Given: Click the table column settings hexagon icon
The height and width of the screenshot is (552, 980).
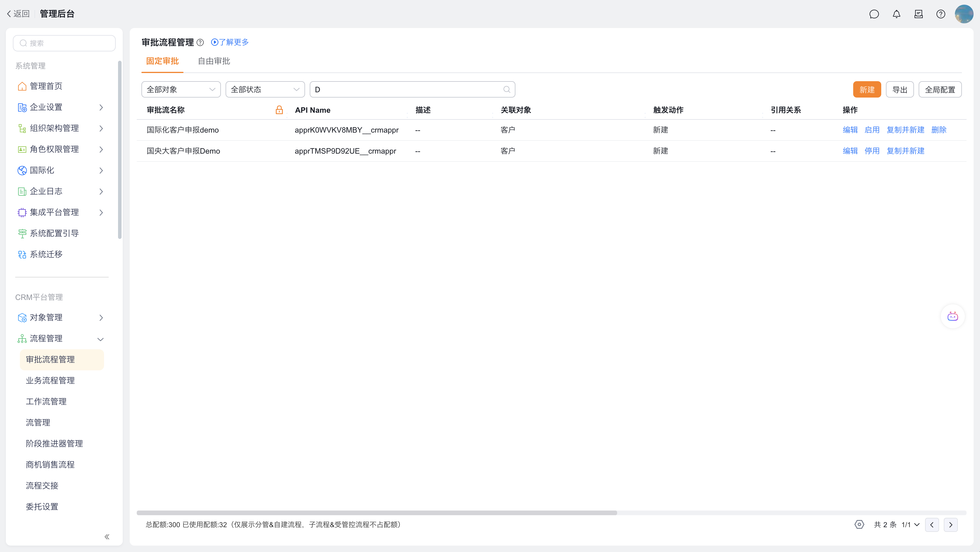Looking at the screenshot, I should tap(859, 525).
